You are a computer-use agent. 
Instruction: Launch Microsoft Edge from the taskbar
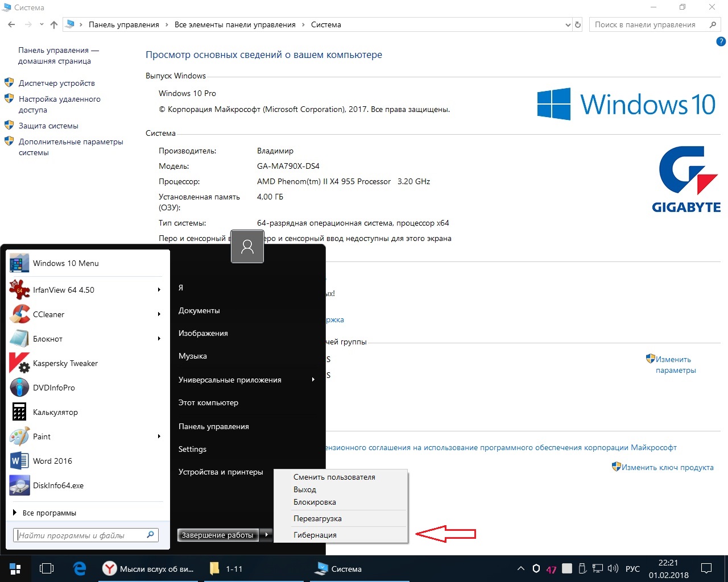click(80, 568)
